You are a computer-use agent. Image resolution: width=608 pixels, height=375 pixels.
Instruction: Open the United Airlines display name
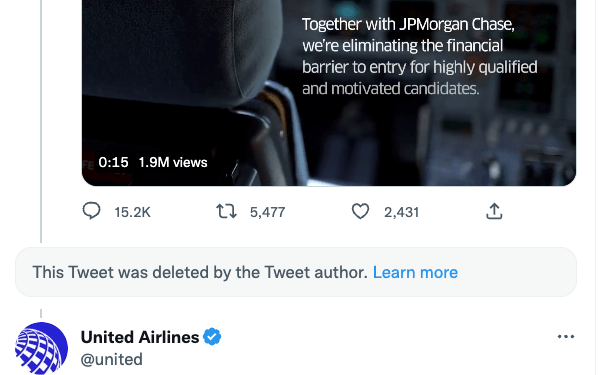click(140, 337)
